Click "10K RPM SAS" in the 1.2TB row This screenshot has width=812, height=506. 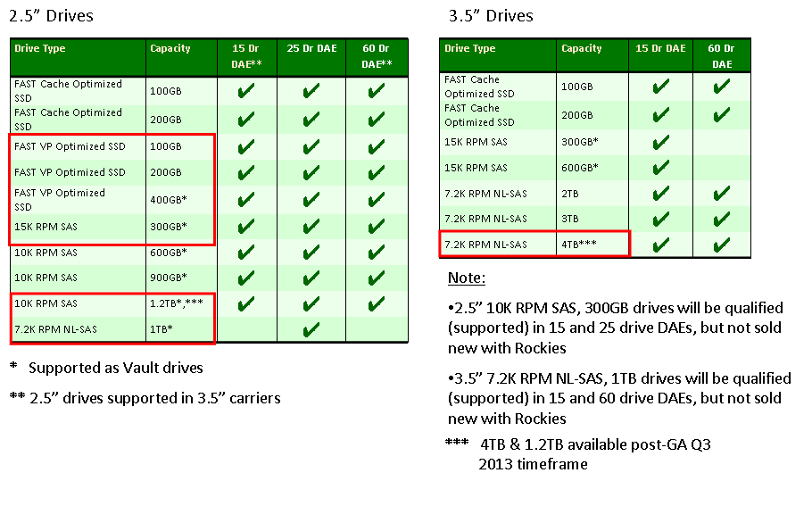(x=46, y=303)
